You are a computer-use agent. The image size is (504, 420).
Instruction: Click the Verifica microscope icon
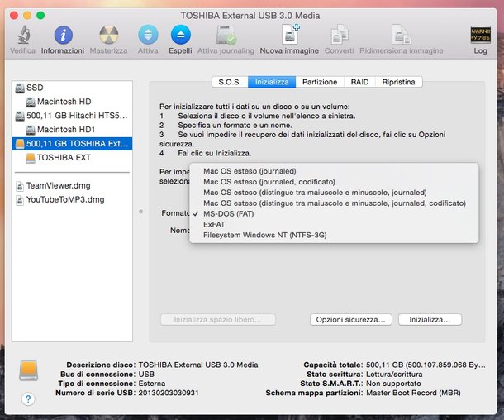coord(23,35)
